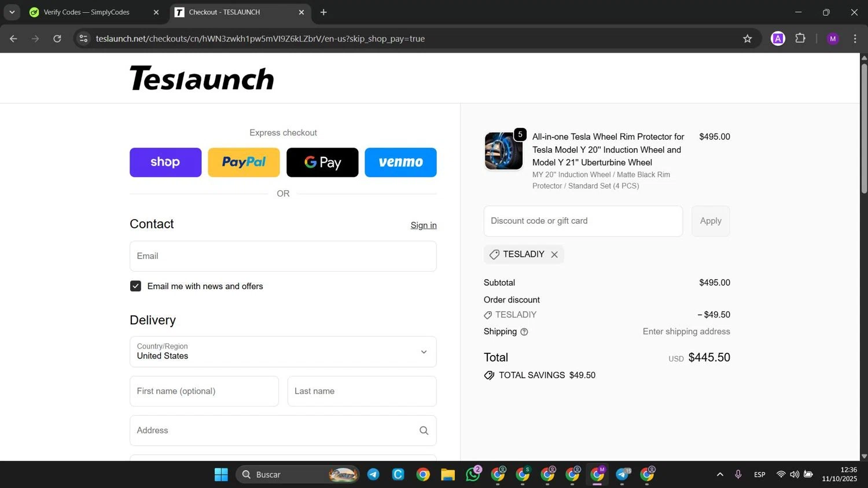
Task: Reload the checkout page
Action: coord(57,39)
